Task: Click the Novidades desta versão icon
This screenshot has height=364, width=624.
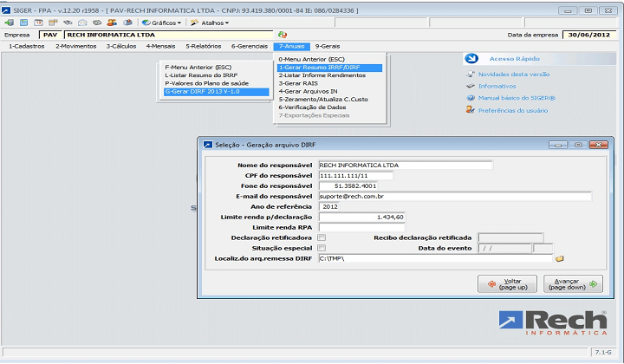Action: 471,74
